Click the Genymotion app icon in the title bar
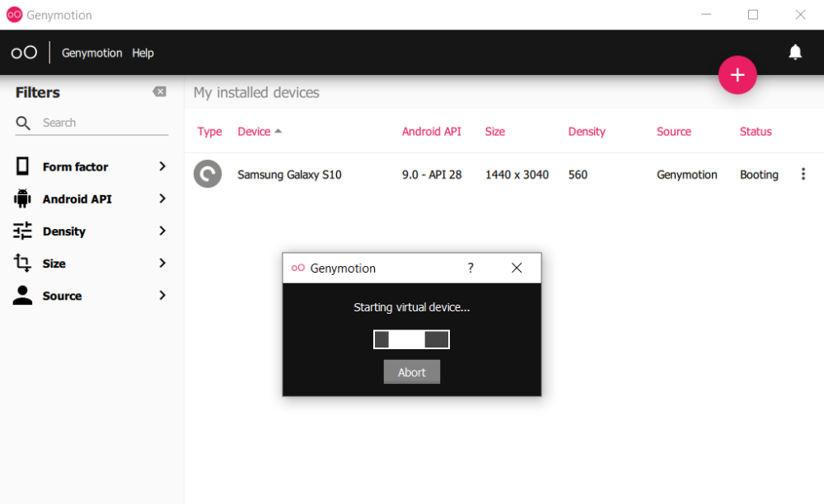 coord(14,15)
